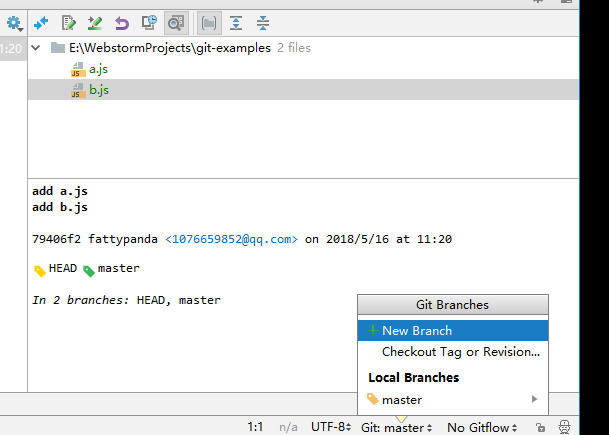Click the Expand All icon
Image resolution: width=609 pixels, height=435 pixels.
(x=236, y=21)
